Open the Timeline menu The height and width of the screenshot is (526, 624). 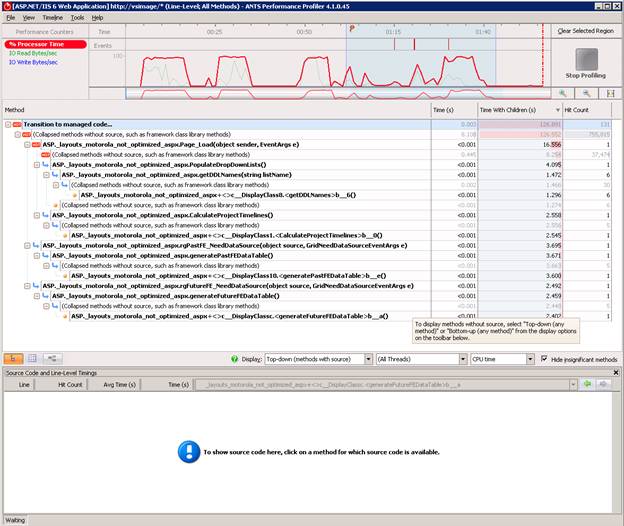click(53, 18)
